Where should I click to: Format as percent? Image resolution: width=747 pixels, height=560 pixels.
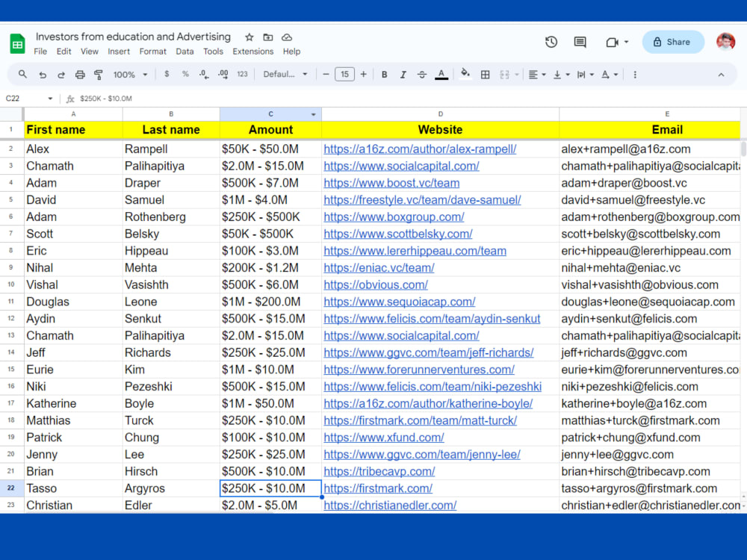(185, 74)
